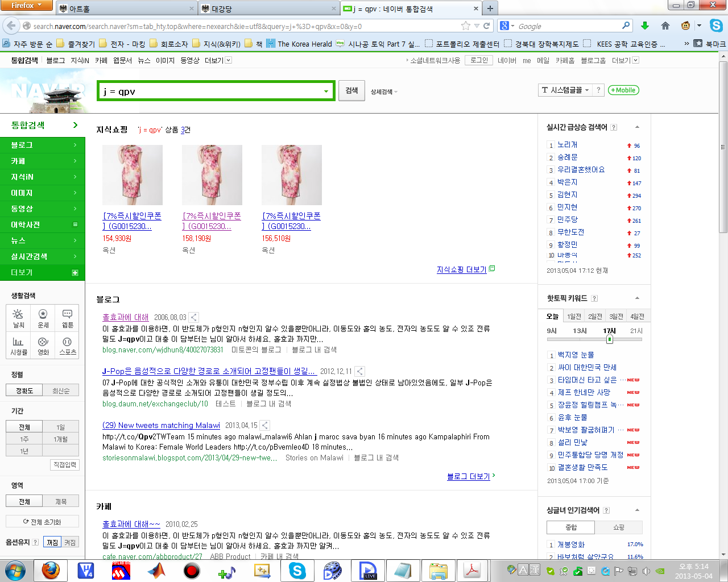Viewport: 728px width, 582px height.
Task: Set period filter to 1개월
Action: (x=61, y=439)
